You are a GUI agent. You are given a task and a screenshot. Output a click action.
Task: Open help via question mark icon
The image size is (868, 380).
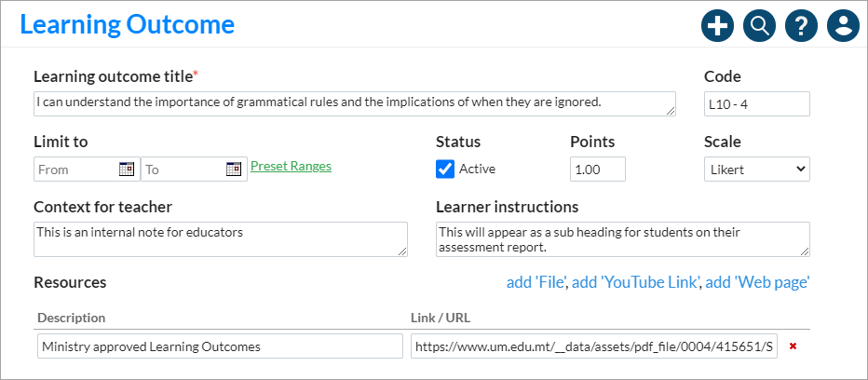coord(801,25)
